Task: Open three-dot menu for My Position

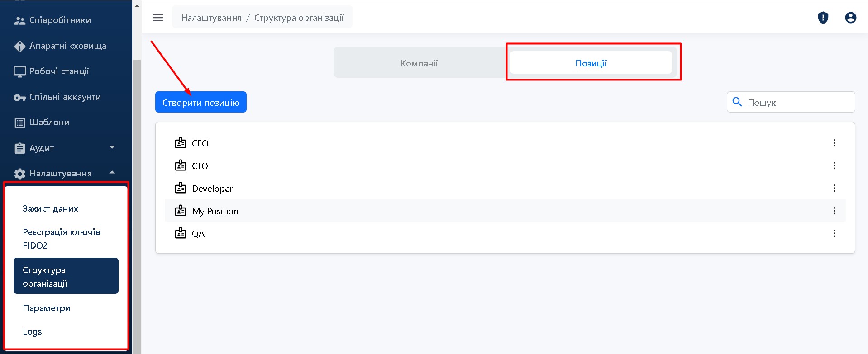Action: pos(834,211)
